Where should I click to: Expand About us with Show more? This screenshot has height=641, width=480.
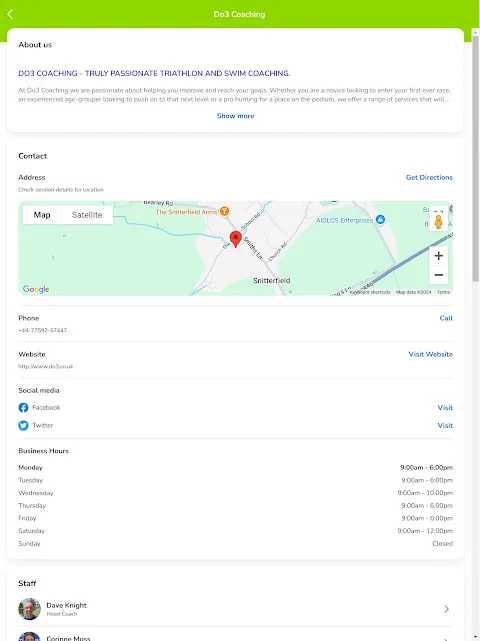(x=235, y=116)
